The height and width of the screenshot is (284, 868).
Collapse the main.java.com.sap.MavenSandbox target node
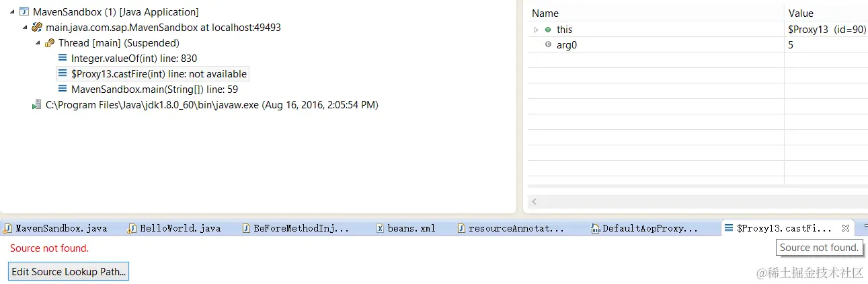(x=26, y=28)
